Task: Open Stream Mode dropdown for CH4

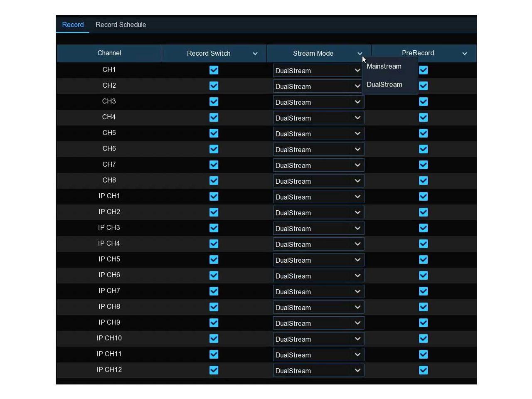Action: 318,118
